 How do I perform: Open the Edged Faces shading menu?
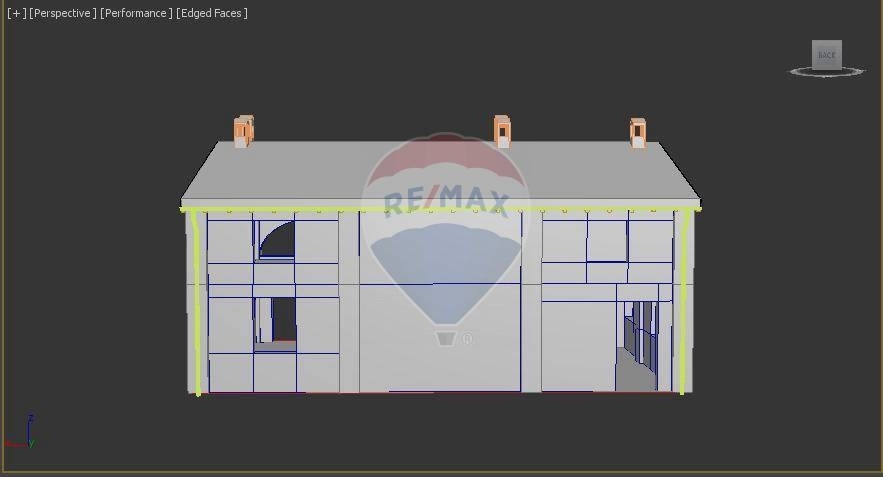point(212,13)
